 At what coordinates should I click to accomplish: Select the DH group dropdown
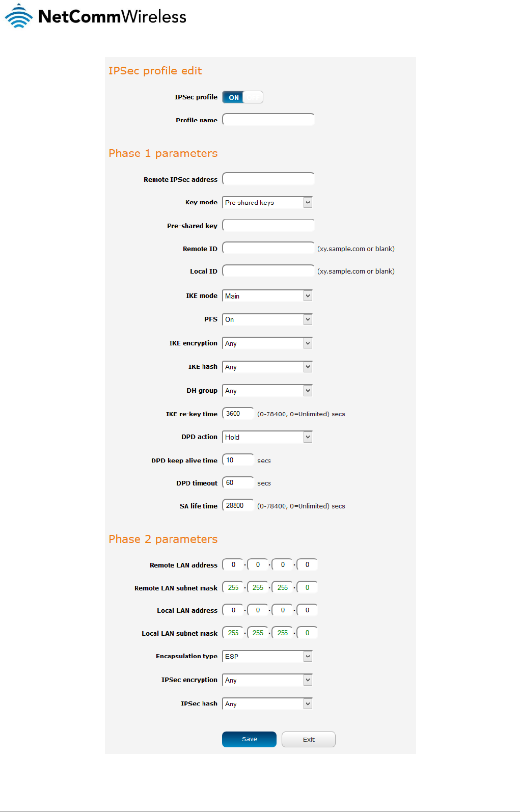pos(267,391)
